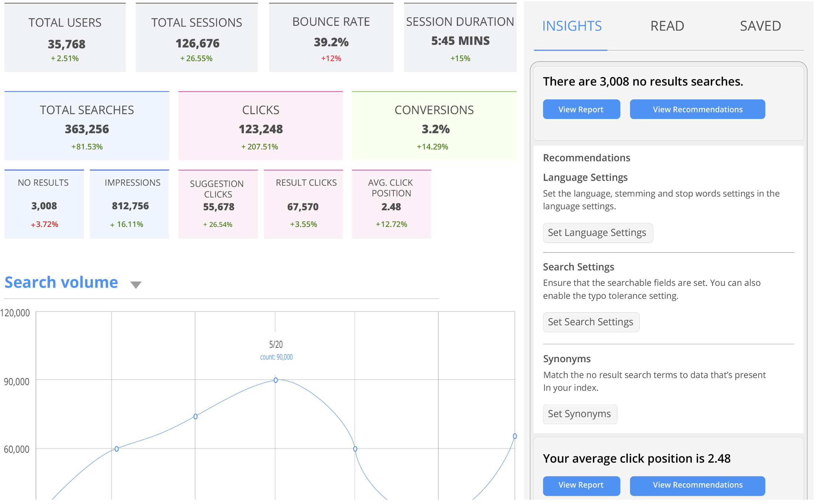
Task: Click the '90,000' y-axis label
Action: tap(17, 381)
